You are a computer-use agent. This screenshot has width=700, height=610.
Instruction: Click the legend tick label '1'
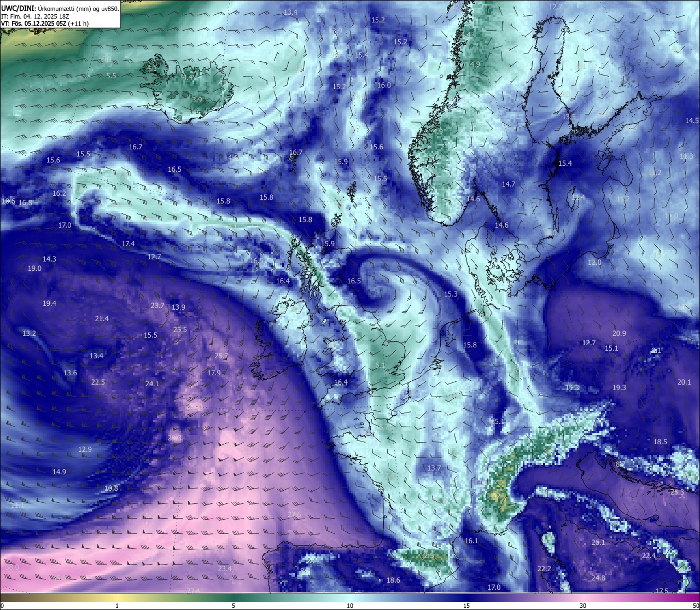[117, 606]
